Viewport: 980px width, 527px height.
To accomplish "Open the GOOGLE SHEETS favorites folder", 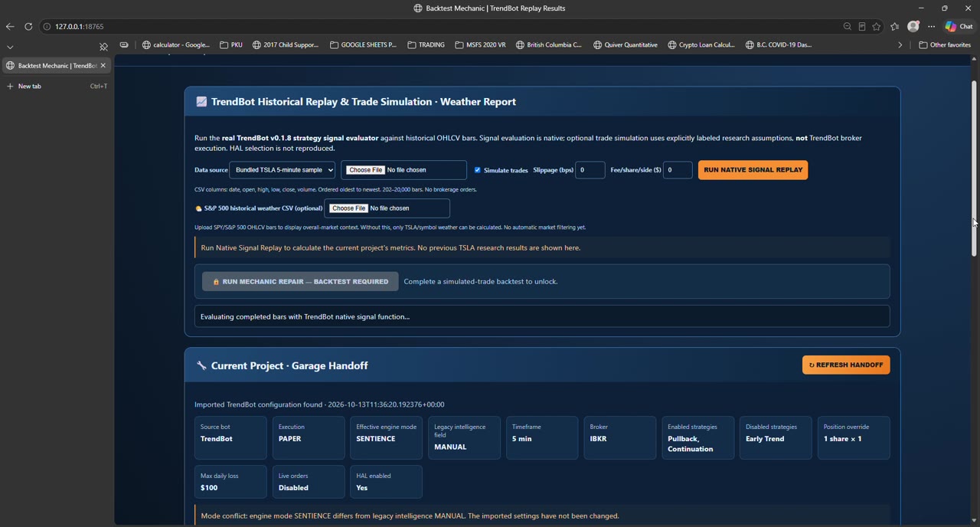I will tap(364, 45).
